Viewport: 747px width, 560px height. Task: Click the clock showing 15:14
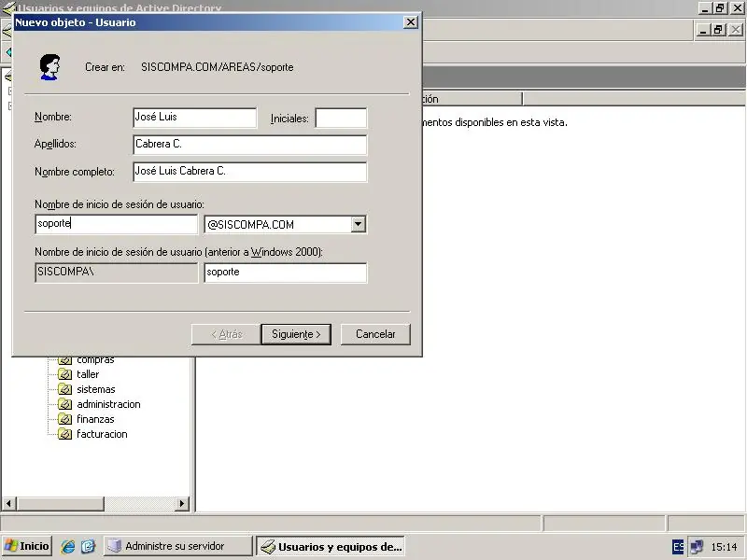[724, 547]
